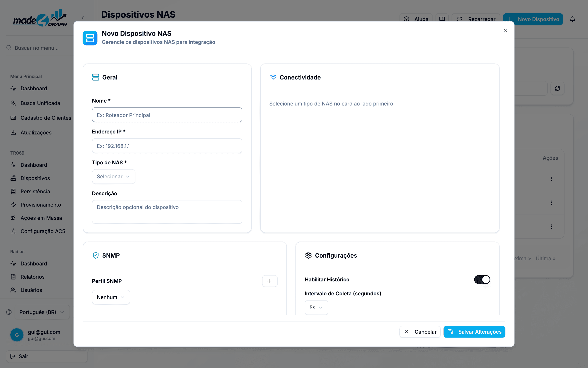
Task: Click the Última pagination link
Action: click(545, 258)
